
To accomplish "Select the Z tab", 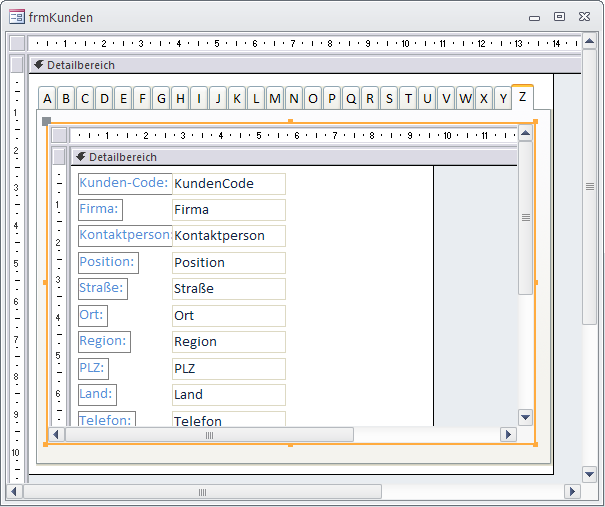I will 522,97.
